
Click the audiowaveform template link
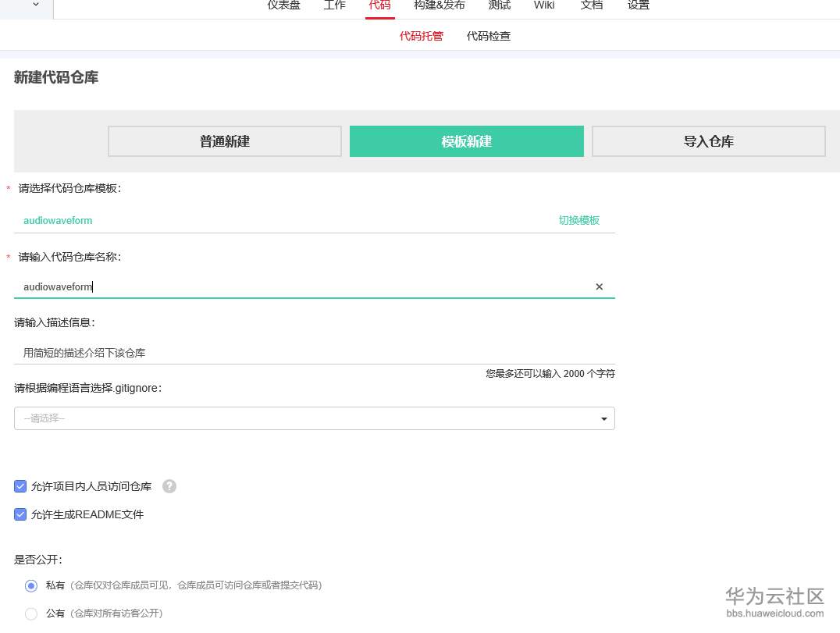(x=58, y=220)
